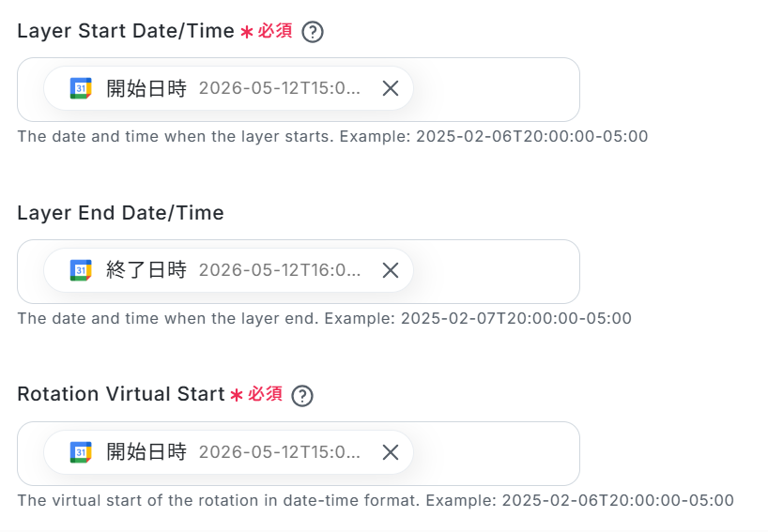Remove the 開始日時 chip from Layer Start field
Image resolution: width=768 pixels, height=532 pixels.
391,88
